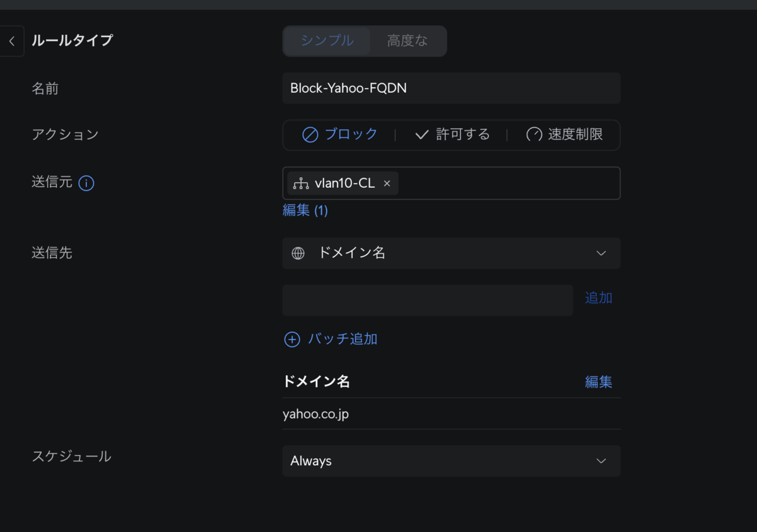This screenshot has width=757, height=532.
Task: Select the 許可する action option
Action: (x=452, y=135)
